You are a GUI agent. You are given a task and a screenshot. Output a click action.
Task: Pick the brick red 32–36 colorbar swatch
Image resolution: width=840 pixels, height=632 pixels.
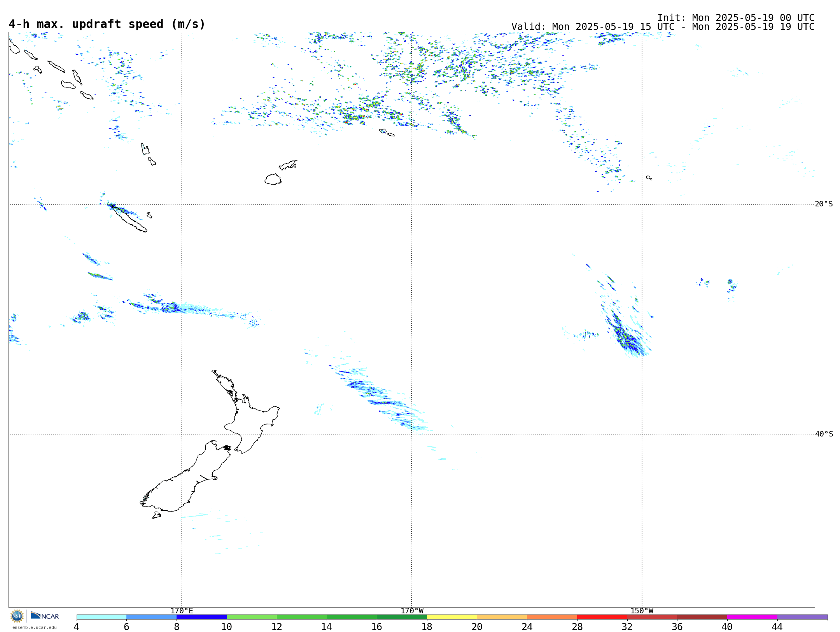[652, 617]
